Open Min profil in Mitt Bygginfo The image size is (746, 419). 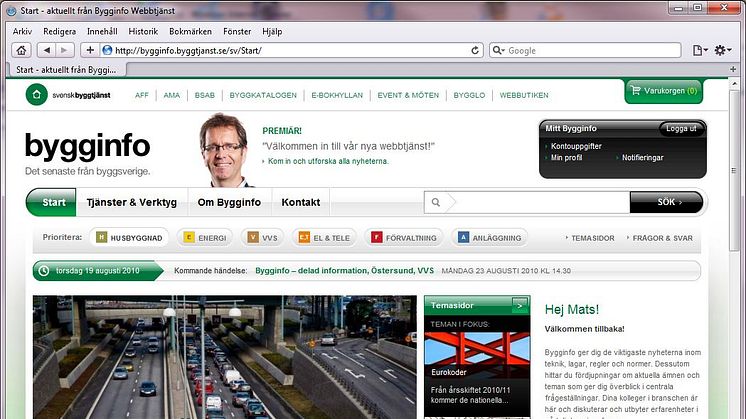point(566,157)
